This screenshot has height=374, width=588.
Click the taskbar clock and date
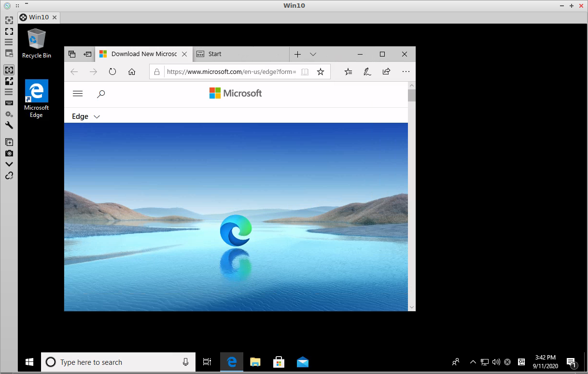[546, 362]
